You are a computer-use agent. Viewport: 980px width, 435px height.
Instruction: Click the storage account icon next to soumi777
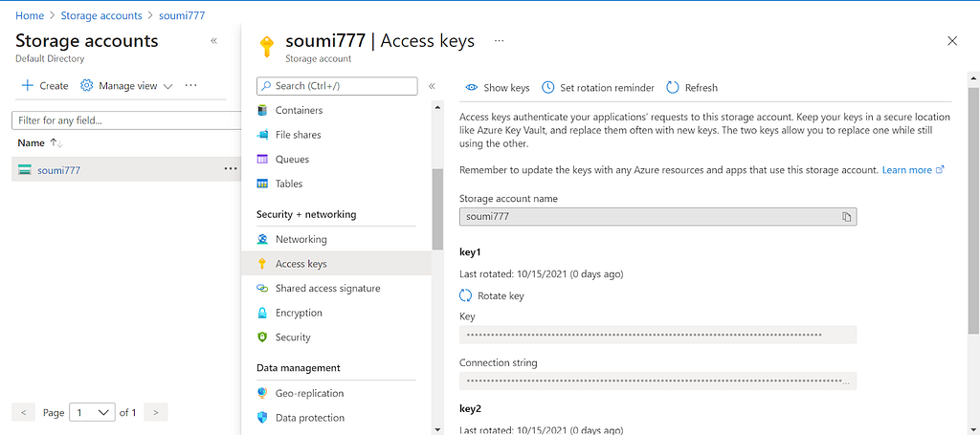(25, 170)
